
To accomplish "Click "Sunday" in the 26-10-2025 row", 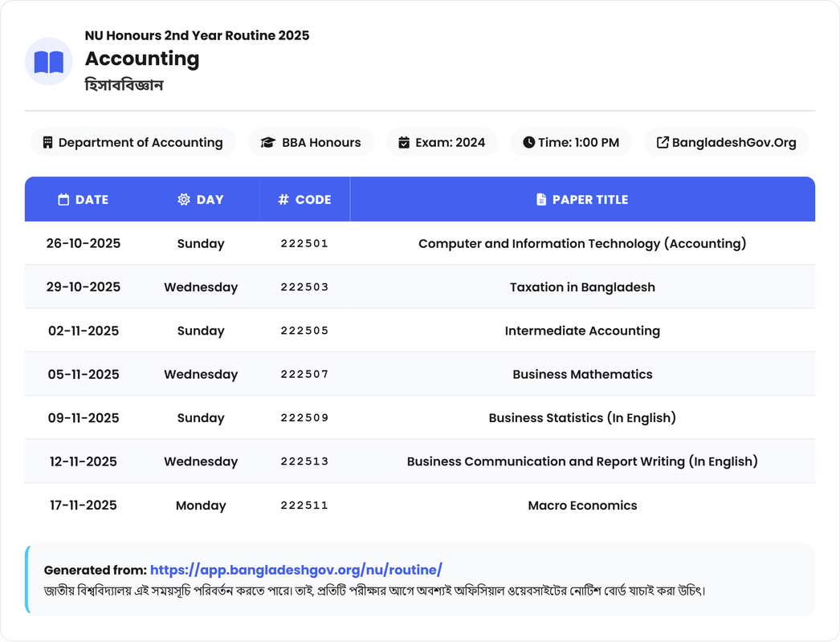I will click(x=201, y=244).
